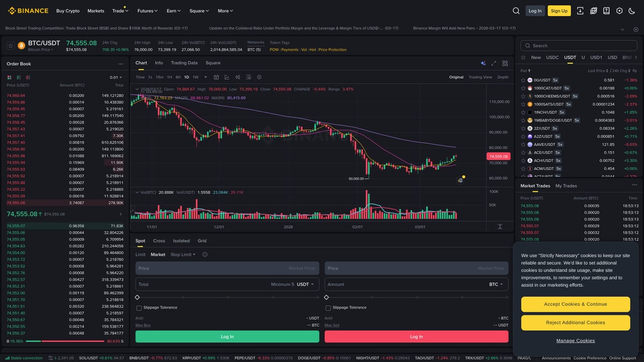Enable Slippage Tolerance checkbox on sell side
Screen dimensions: 644x362
pos(328,308)
